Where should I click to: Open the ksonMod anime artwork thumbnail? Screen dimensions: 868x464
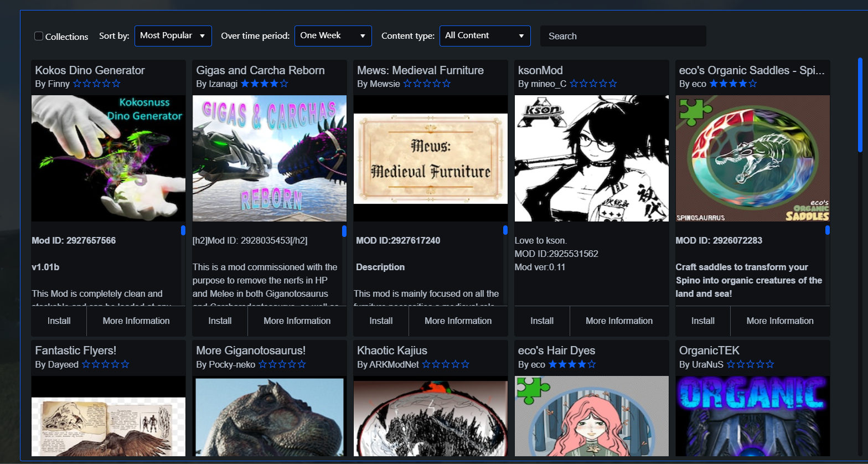coord(592,158)
